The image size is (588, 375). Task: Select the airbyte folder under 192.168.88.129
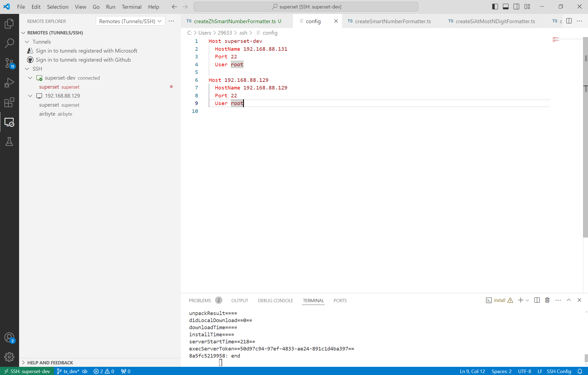click(x=55, y=114)
